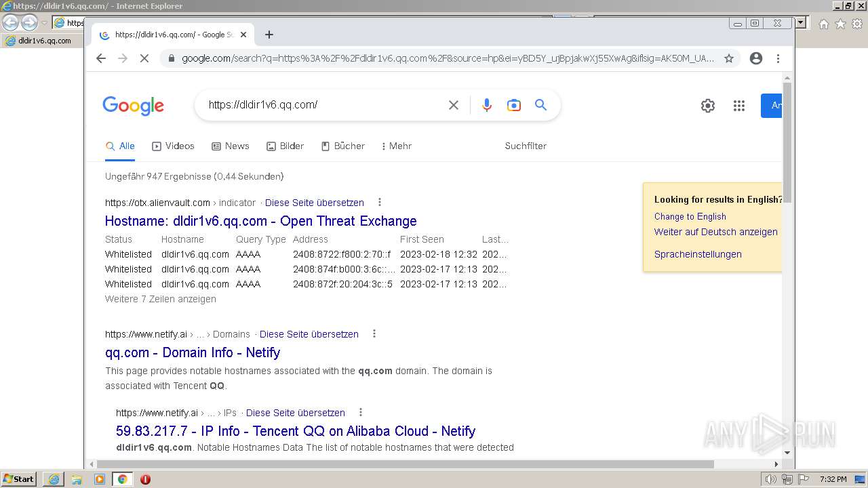This screenshot has width=868, height=488.
Task: Open Chrome profile account icon
Action: coord(756,58)
